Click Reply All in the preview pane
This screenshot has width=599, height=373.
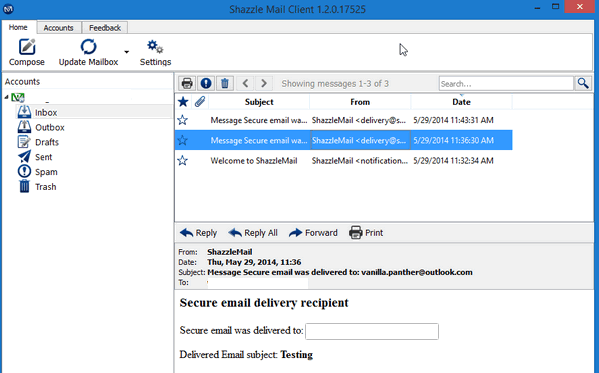click(x=253, y=233)
